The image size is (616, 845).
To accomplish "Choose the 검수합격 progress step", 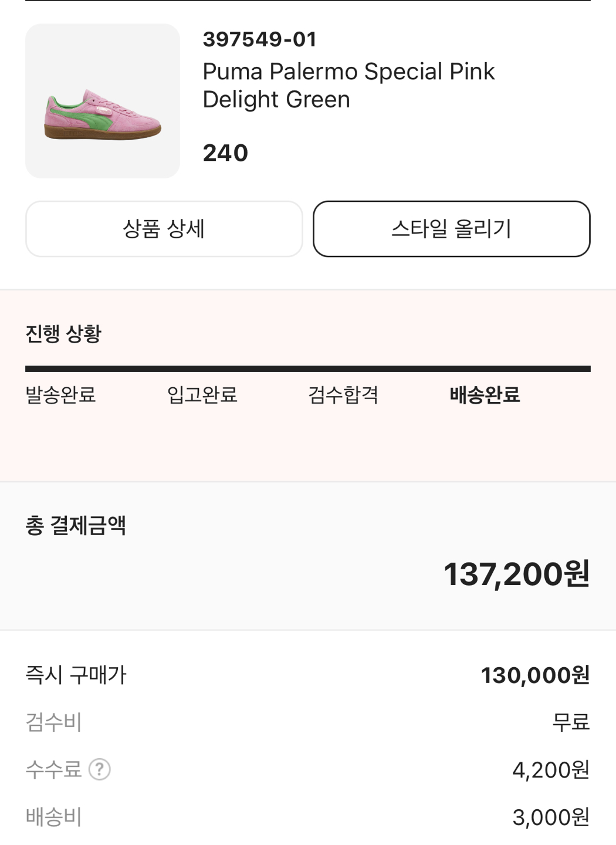I will click(x=343, y=395).
